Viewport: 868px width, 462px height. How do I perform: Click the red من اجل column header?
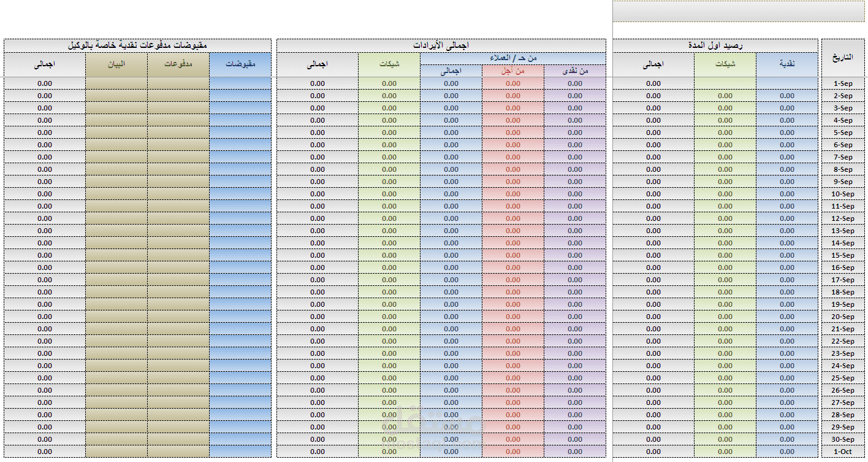click(513, 71)
